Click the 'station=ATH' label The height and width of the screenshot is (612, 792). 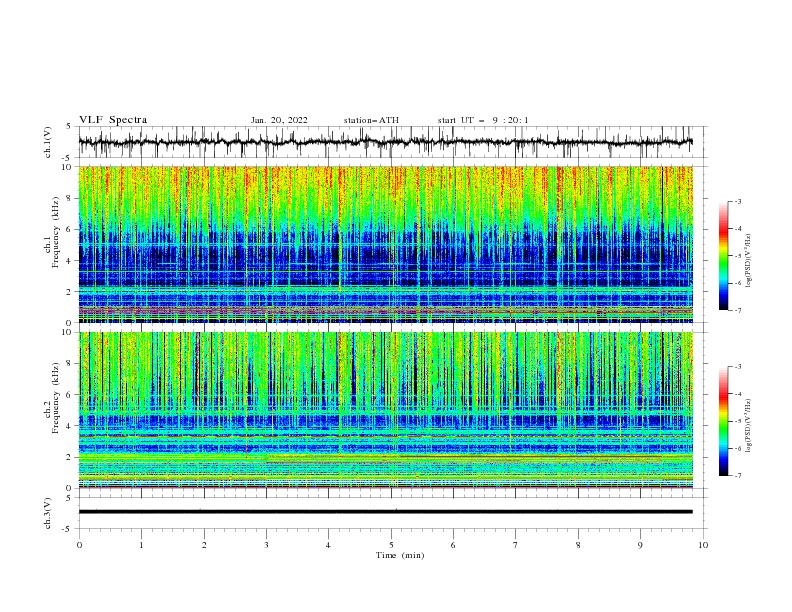pyautogui.click(x=371, y=120)
